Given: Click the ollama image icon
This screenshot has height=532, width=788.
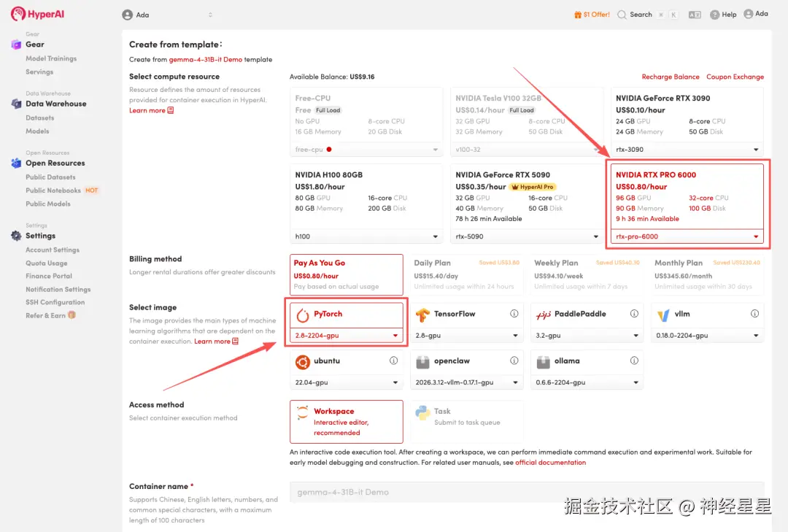Looking at the screenshot, I should pyautogui.click(x=544, y=362).
